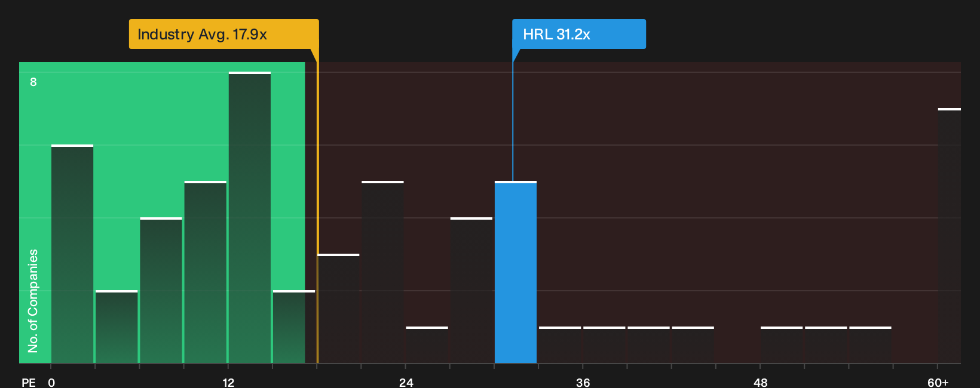The image size is (980, 388).
Task: Click the 60+ PE bar at chart edge
Action: 950,236
